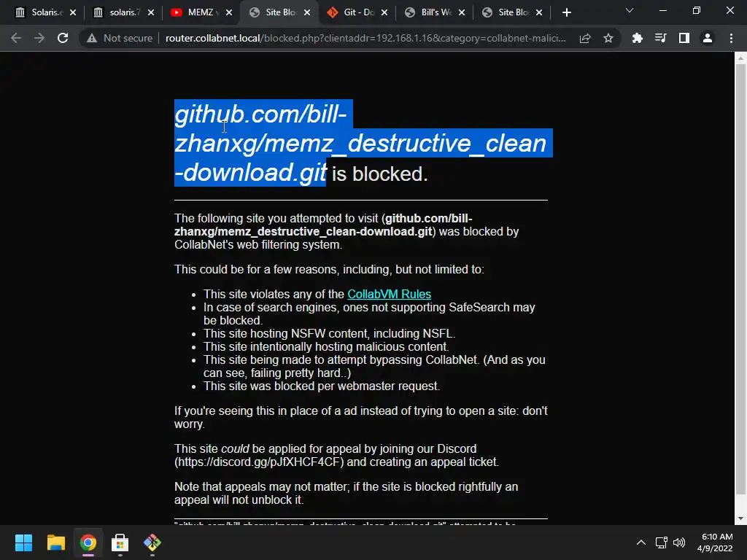The width and height of the screenshot is (747, 560).
Task: Toggle the browser side panel
Action: [684, 38]
